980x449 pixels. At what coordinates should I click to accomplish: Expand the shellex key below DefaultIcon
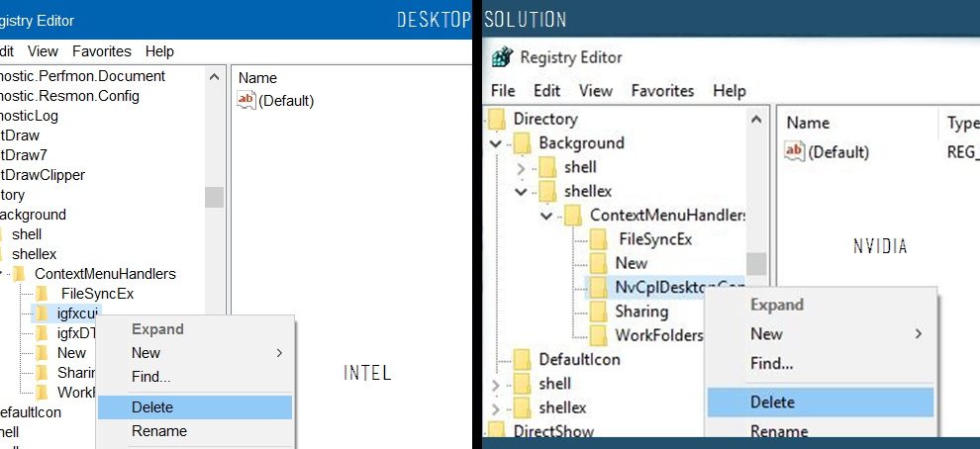coord(496,407)
